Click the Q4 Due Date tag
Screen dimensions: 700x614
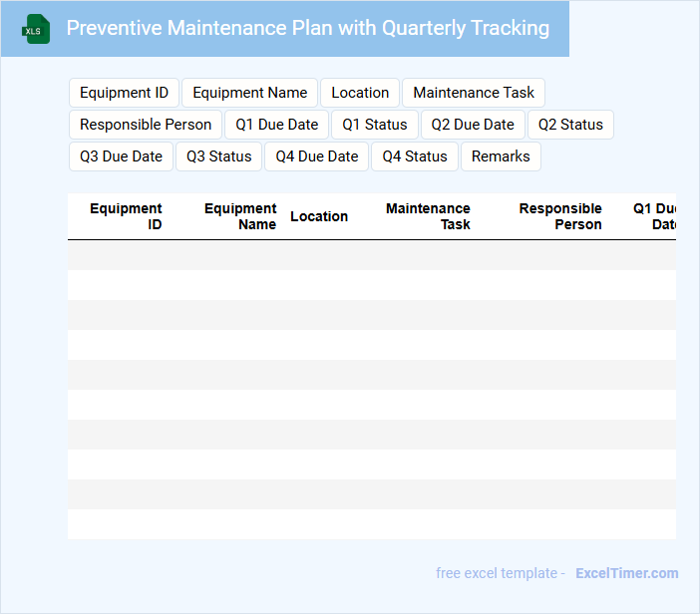(x=317, y=156)
